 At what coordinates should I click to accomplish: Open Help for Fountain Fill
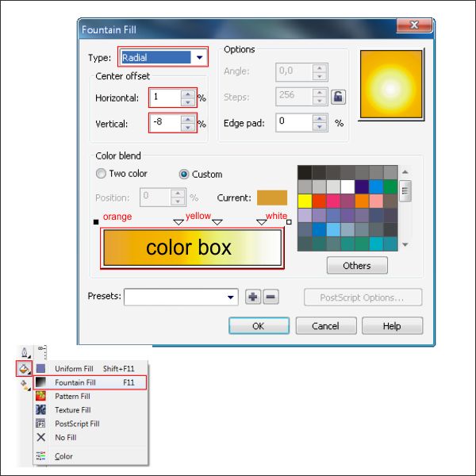tap(392, 326)
